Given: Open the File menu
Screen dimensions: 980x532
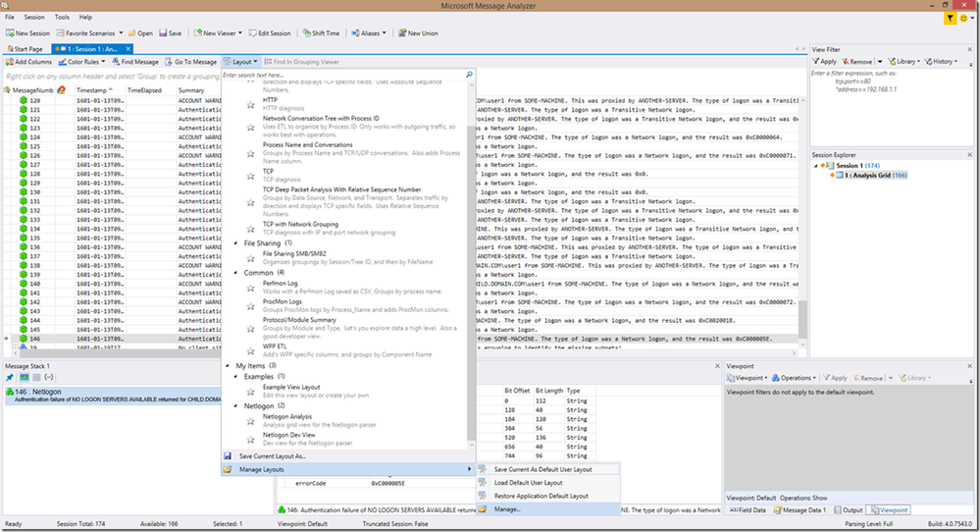Looking at the screenshot, I should click(x=10, y=17).
